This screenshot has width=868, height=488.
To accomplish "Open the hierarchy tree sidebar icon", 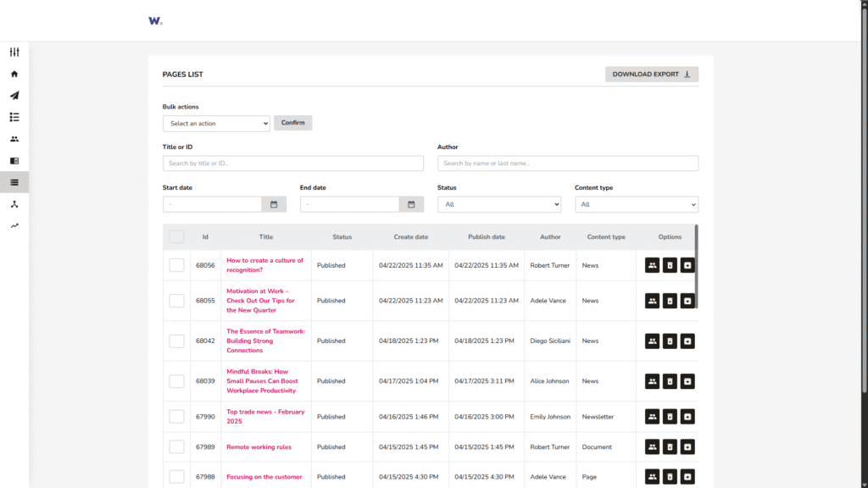I will coord(14,204).
